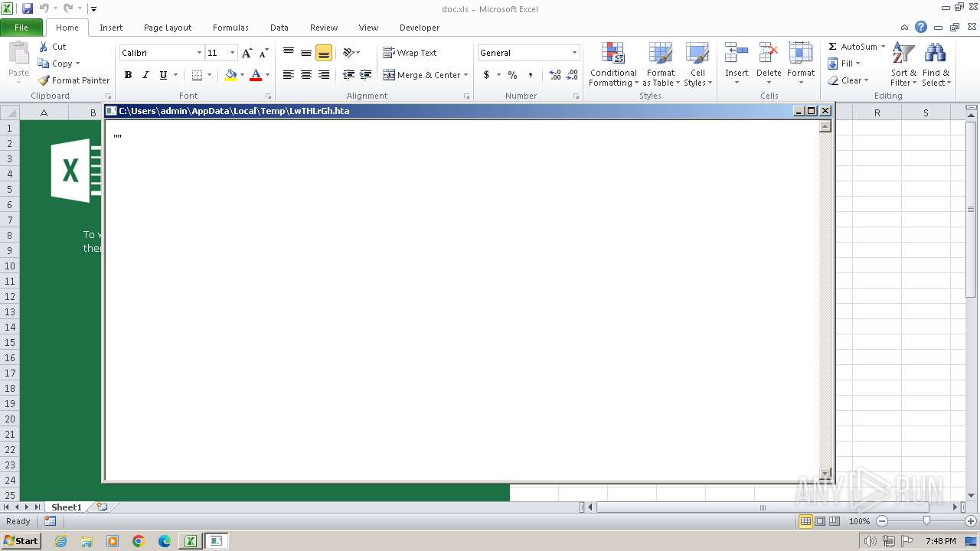980x551 pixels.
Task: Open the Merge & Center dropdown arrow
Action: (x=466, y=75)
